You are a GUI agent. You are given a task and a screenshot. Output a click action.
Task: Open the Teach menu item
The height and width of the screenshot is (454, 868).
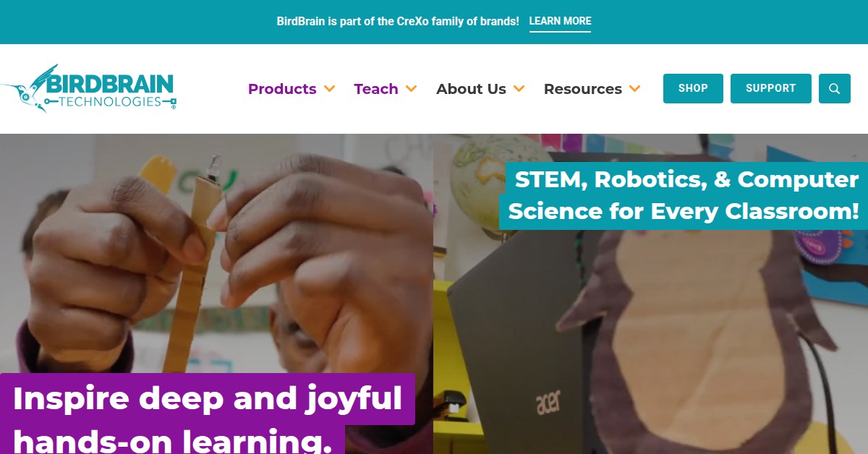tap(376, 89)
